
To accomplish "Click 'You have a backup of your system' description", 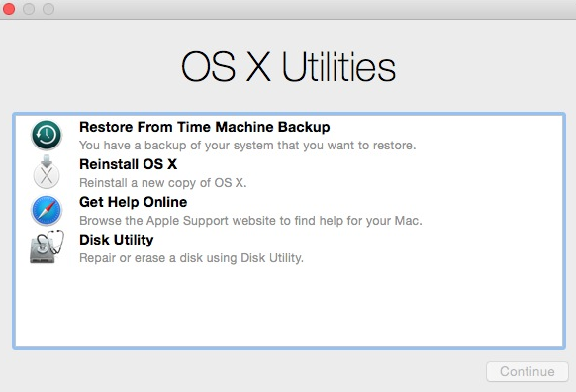I will tap(247, 146).
